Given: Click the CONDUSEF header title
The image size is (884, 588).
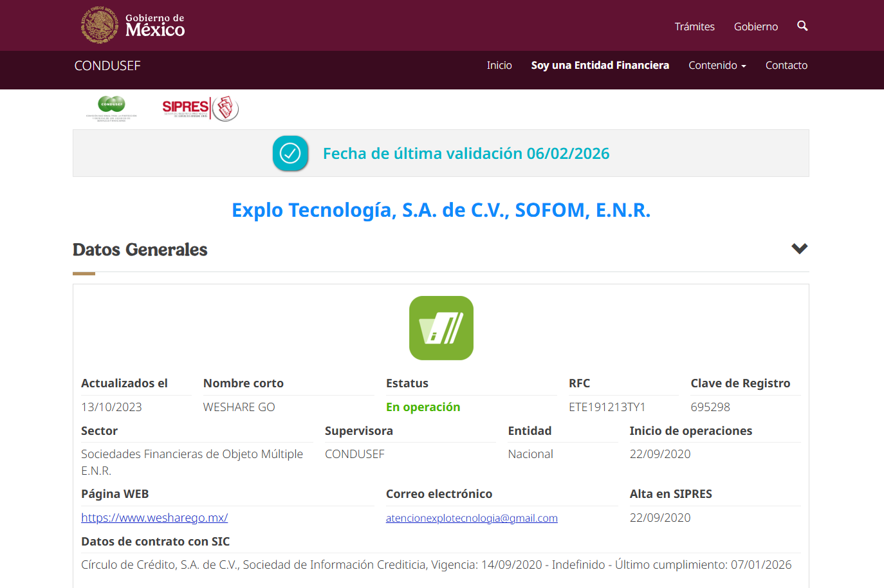Looking at the screenshot, I should click(107, 66).
